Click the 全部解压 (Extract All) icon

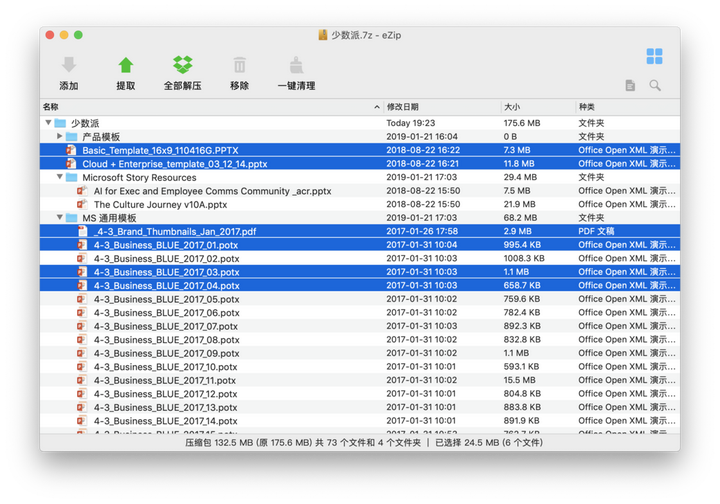(183, 65)
